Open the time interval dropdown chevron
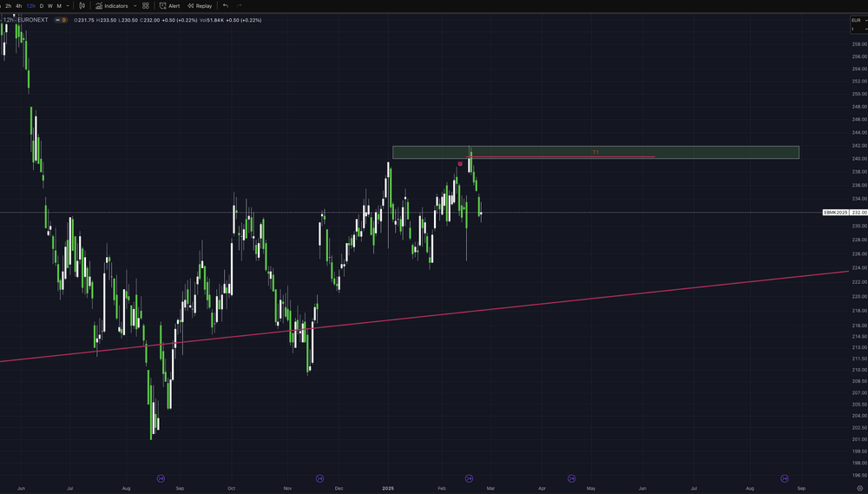The height and width of the screenshot is (494, 868). click(x=68, y=6)
